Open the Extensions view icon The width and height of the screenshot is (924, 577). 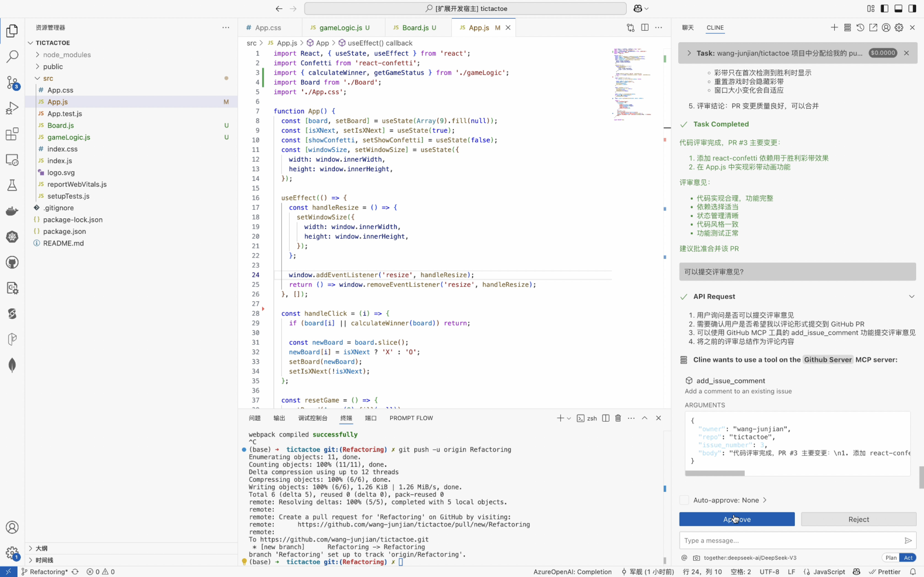12,134
